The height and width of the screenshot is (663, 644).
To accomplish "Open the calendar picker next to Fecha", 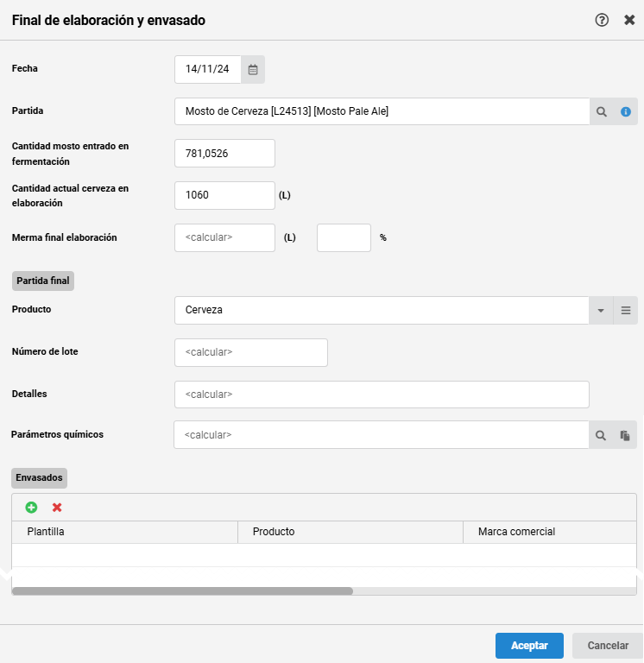I will point(253,69).
